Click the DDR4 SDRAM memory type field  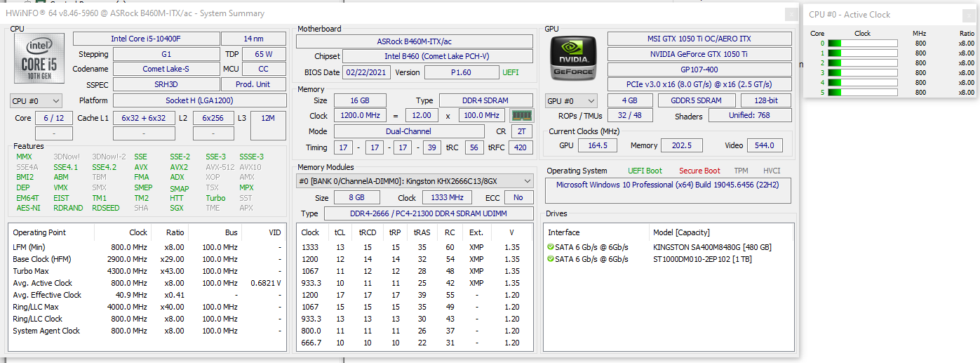pos(485,100)
